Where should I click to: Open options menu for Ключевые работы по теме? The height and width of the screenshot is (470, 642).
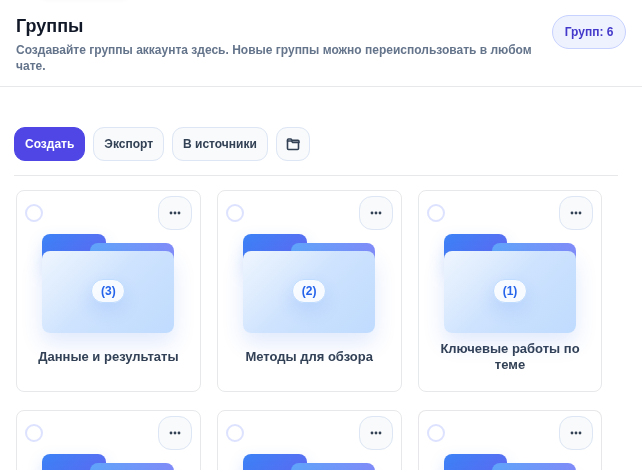(576, 213)
